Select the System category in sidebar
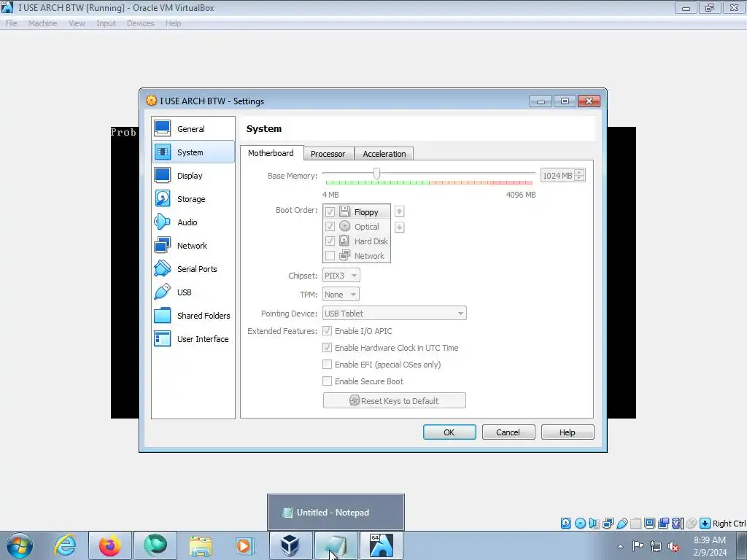Image resolution: width=747 pixels, height=560 pixels. tap(193, 152)
